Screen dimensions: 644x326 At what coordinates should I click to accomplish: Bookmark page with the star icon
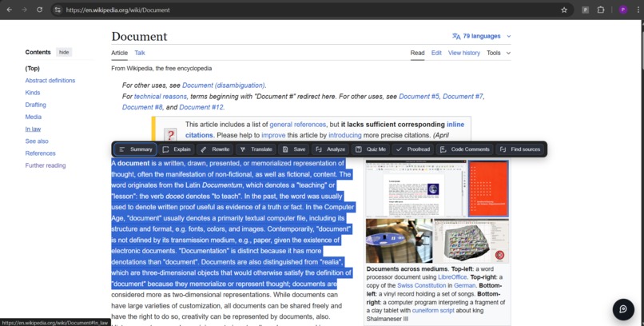(x=564, y=10)
